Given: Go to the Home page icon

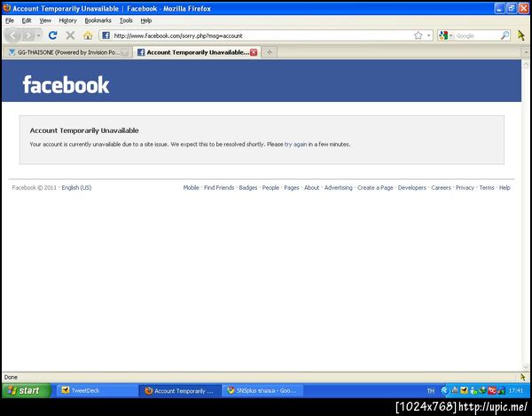Looking at the screenshot, I should pyautogui.click(x=88, y=35).
